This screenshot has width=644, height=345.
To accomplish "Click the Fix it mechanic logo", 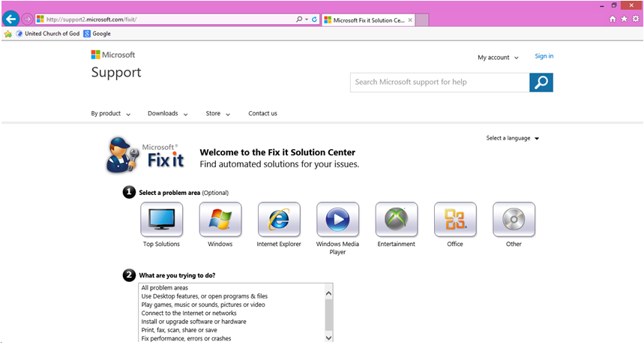I will tap(145, 155).
